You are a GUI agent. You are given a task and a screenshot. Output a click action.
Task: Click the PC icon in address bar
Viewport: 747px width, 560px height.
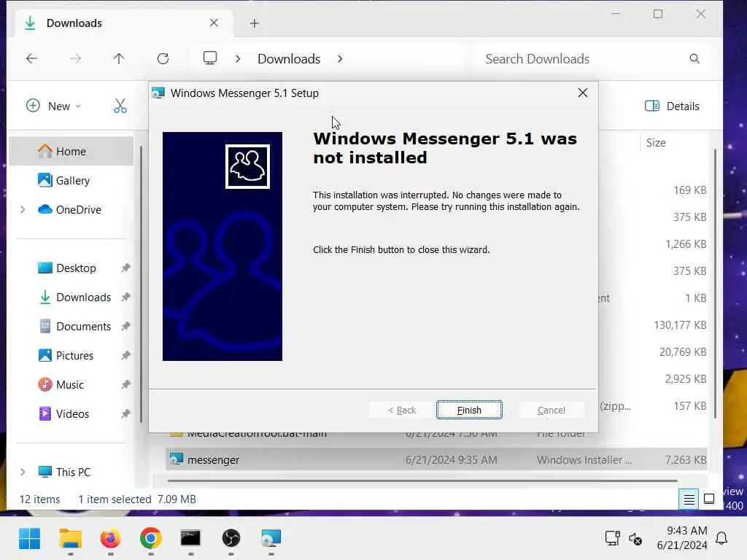209,58
